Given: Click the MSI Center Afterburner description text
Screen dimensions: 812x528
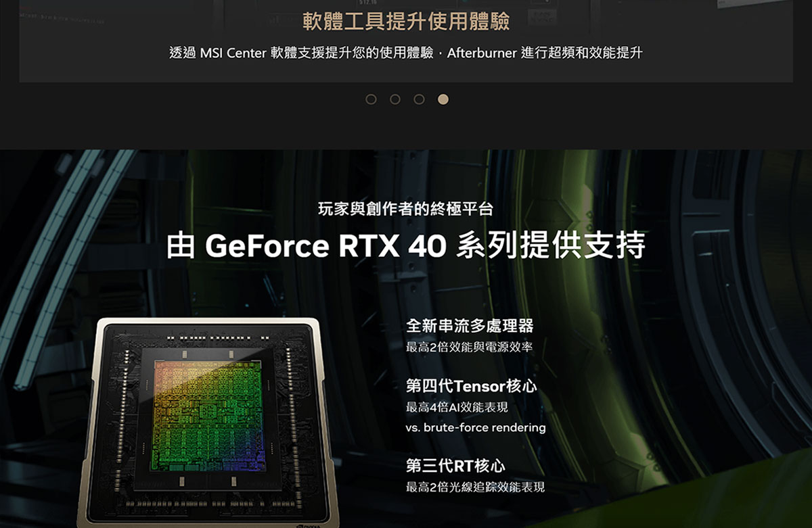Looking at the screenshot, I should coord(406,53).
